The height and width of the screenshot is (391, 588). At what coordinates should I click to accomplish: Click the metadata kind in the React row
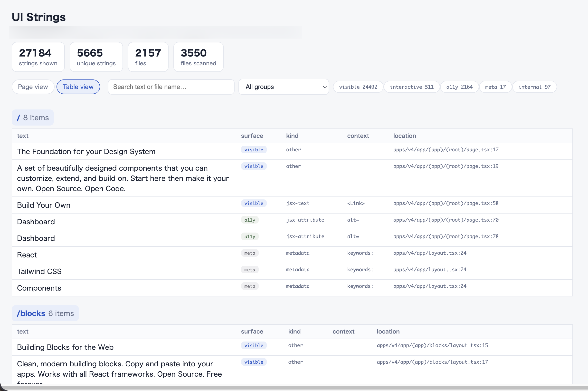pyautogui.click(x=298, y=253)
